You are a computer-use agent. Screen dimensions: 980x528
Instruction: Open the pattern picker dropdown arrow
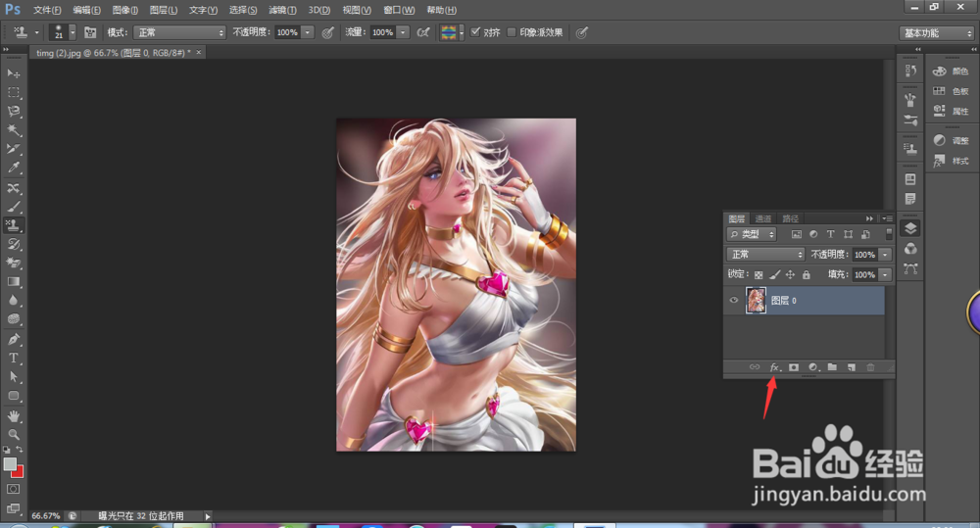click(462, 32)
